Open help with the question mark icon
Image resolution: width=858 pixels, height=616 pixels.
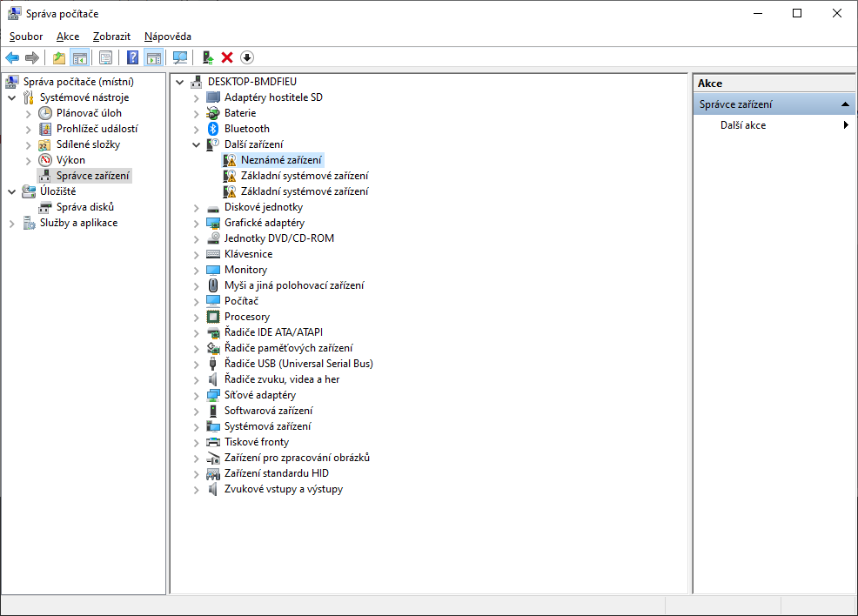(x=132, y=57)
